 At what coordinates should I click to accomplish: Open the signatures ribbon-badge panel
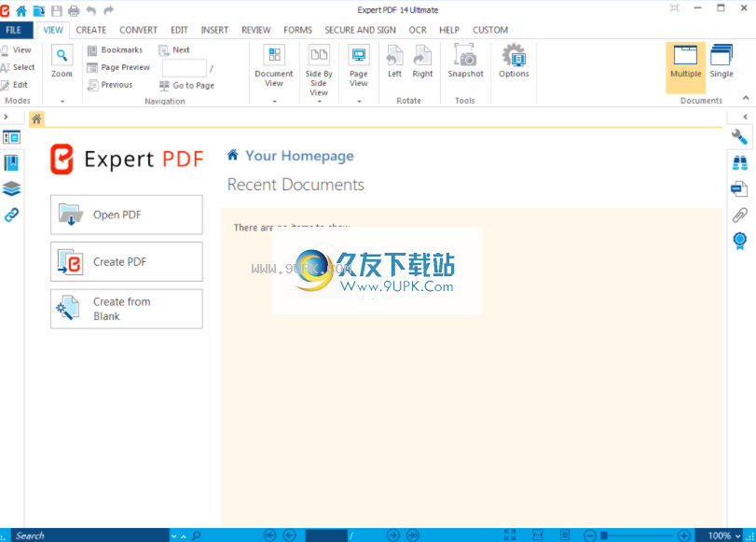[739, 241]
